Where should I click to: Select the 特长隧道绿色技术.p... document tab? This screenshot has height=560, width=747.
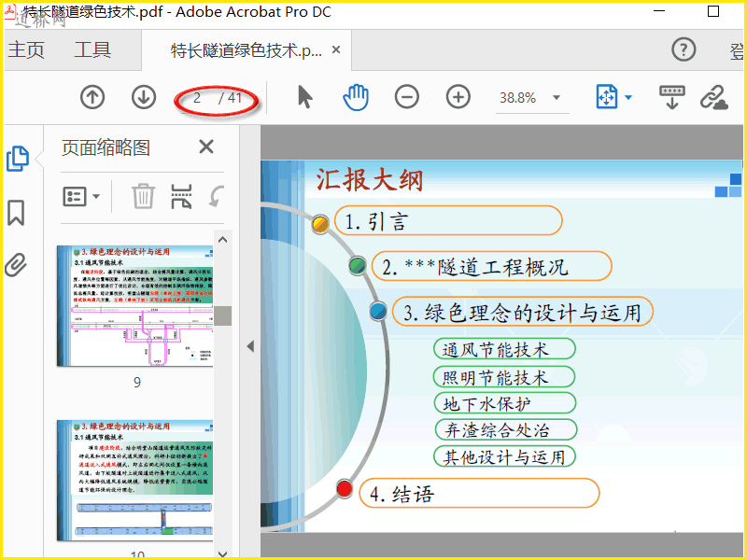click(247, 50)
